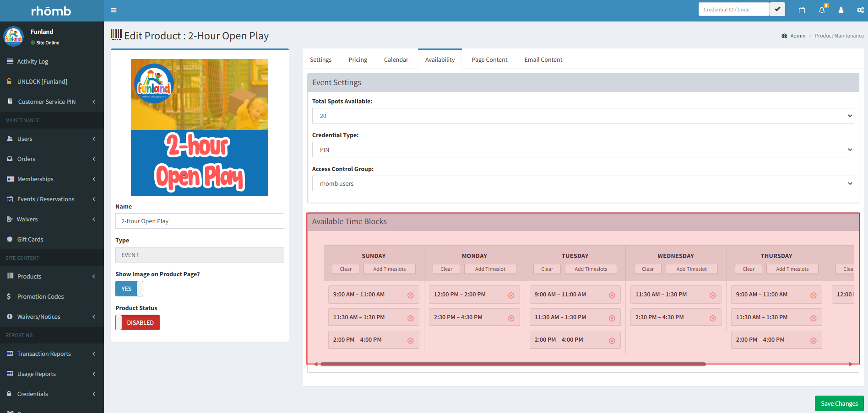This screenshot has height=413, width=868.
Task: Click the user profile icon
Action: tap(841, 10)
